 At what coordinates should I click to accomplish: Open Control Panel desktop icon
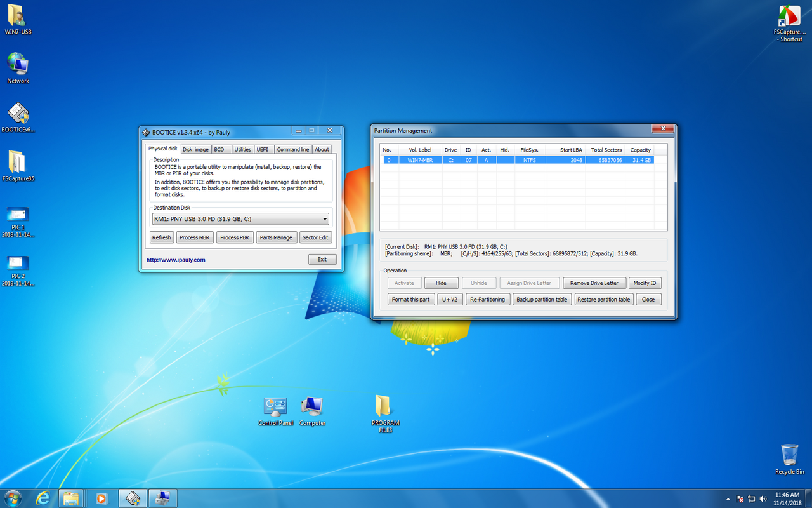[275, 411]
